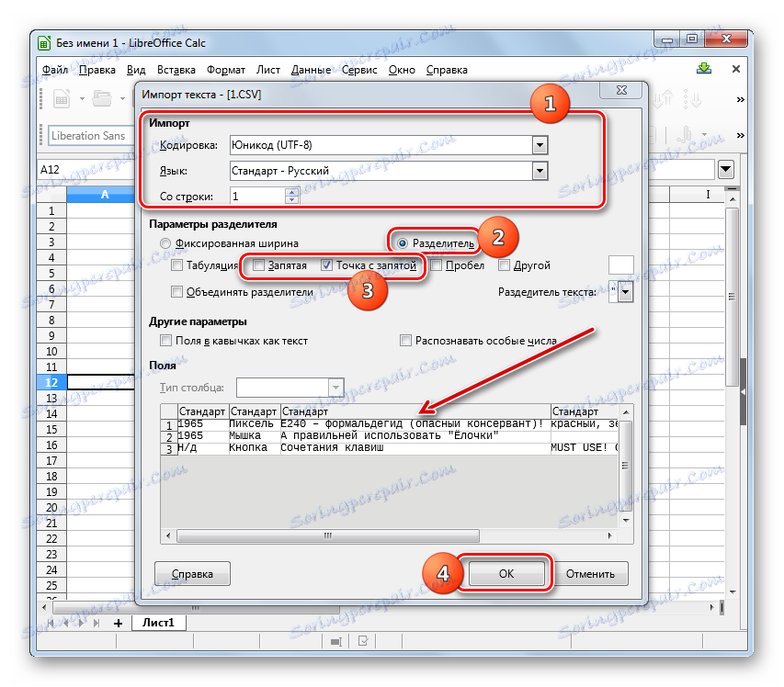This screenshot has height=687, width=784.
Task: Click the Отменить cancel button
Action: (x=590, y=574)
